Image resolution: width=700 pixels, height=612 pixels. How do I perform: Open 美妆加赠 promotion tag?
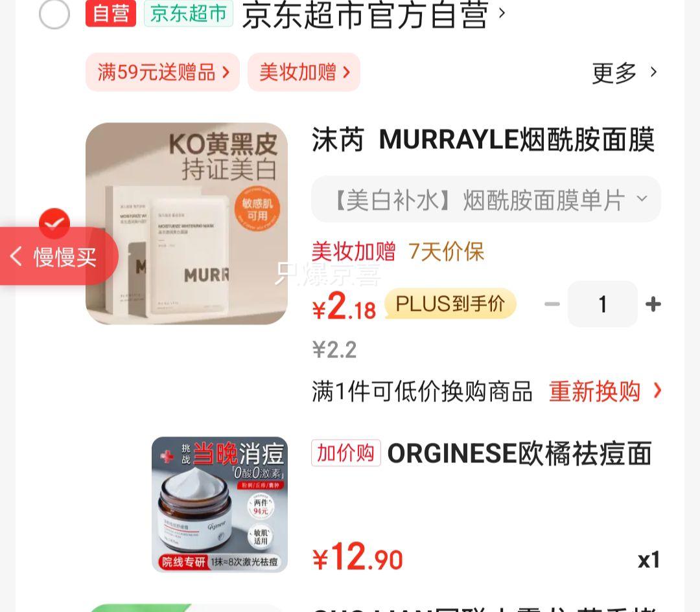tap(304, 73)
